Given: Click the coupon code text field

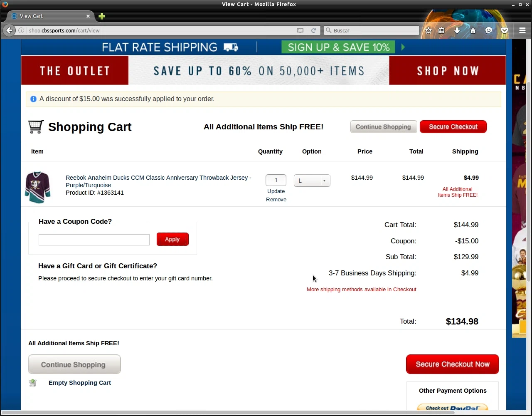Looking at the screenshot, I should pos(94,240).
